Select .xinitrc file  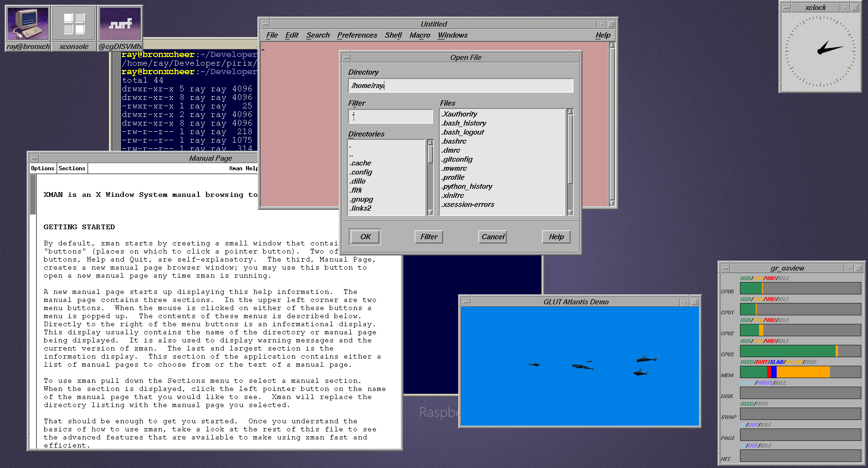(502, 195)
